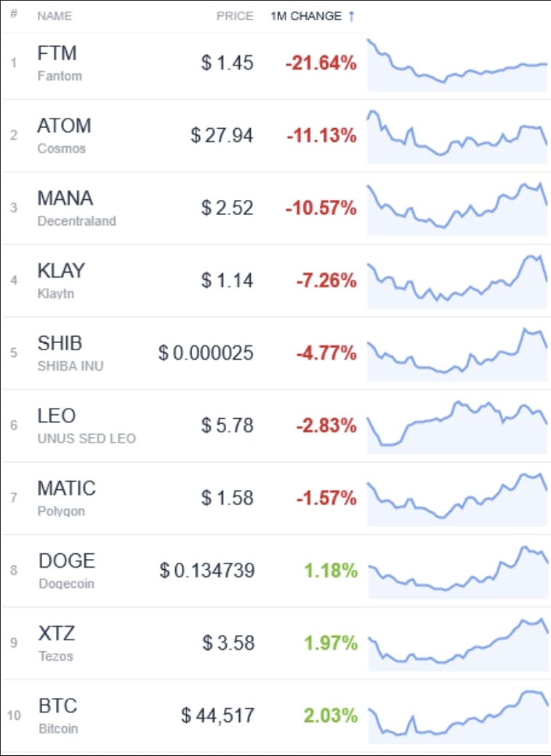Screen dimensions: 551x756
Task: Select the MANA Decentraland row name
Action: [x=76, y=208]
